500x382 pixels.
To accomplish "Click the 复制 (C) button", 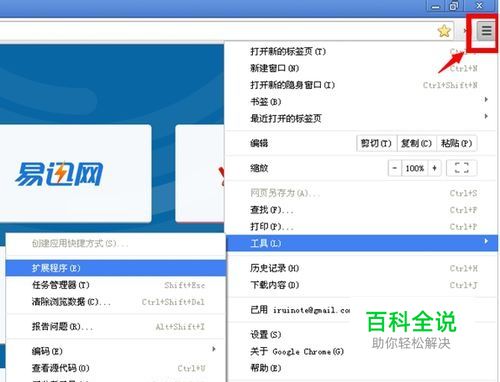I will tap(416, 143).
